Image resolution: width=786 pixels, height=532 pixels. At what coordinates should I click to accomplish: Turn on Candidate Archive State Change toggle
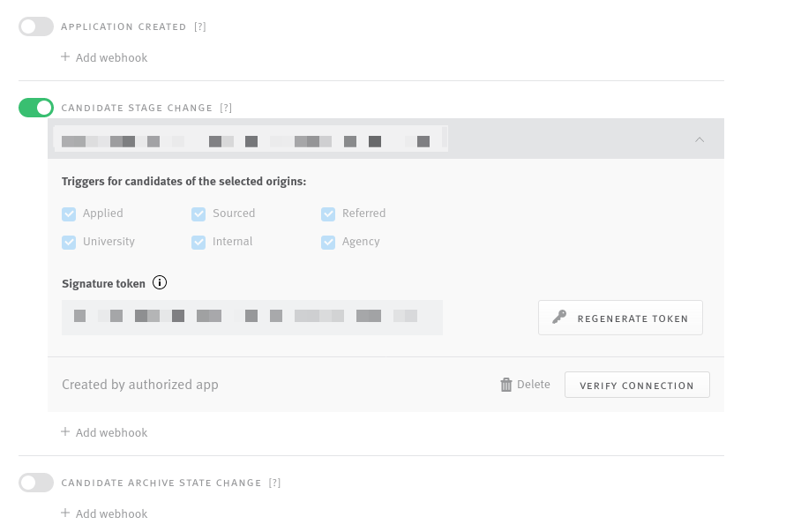click(x=36, y=483)
